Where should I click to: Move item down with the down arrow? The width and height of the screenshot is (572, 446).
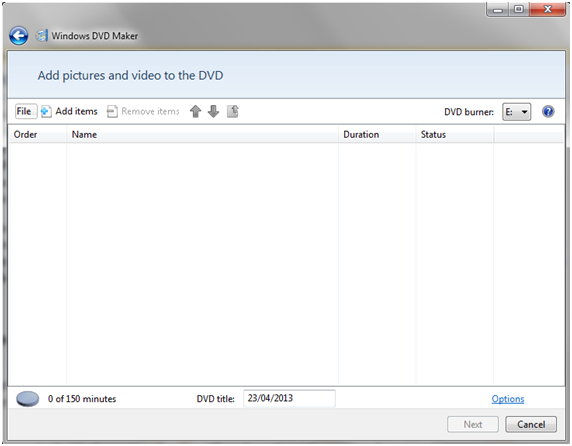tap(213, 111)
